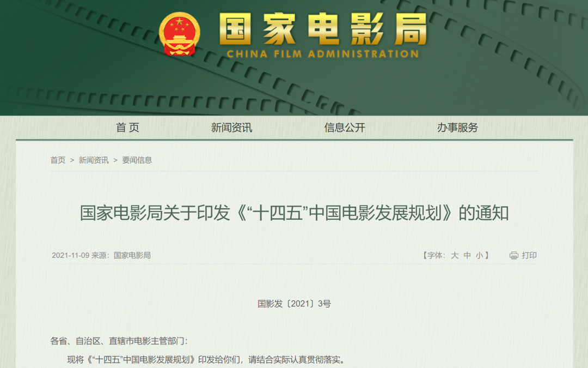The height and width of the screenshot is (368, 588).
Task: Select document number 国影发〔2021〕3号
Action: pos(294,304)
